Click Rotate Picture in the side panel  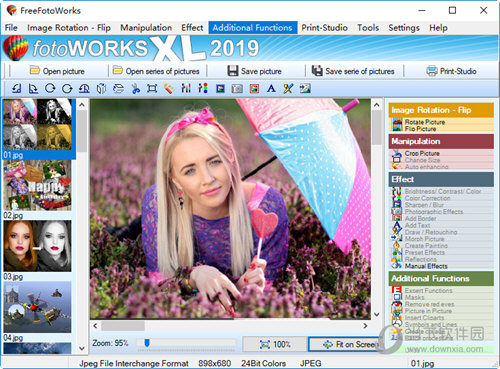[x=425, y=122]
